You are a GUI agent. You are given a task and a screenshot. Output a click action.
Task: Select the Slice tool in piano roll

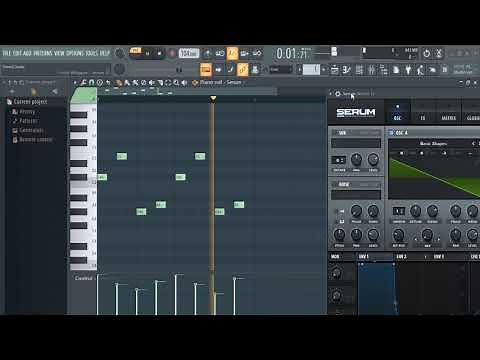pos(160,82)
